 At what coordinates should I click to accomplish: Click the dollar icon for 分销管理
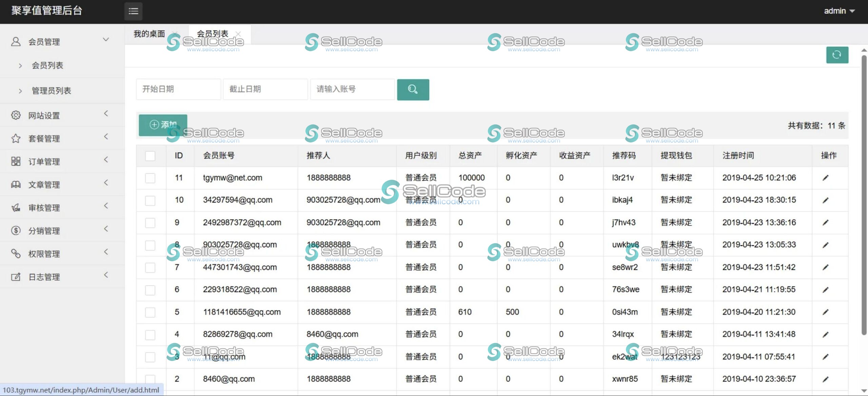16,231
